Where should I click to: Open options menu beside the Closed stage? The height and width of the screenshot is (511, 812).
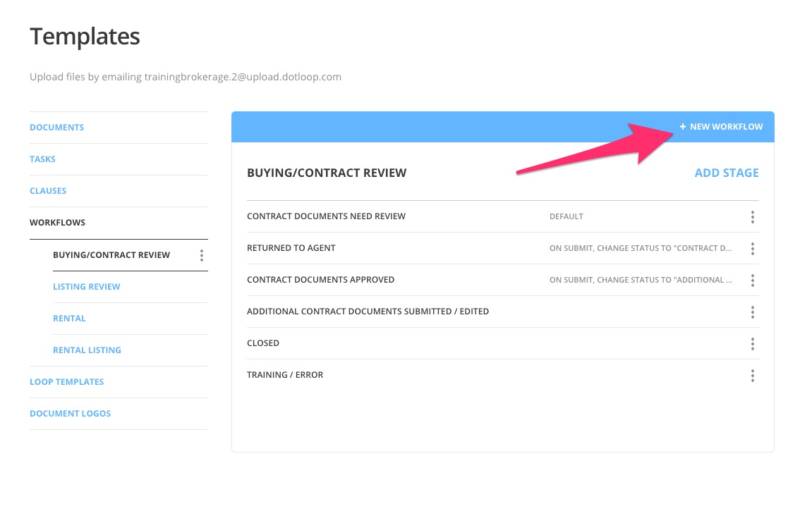752,343
